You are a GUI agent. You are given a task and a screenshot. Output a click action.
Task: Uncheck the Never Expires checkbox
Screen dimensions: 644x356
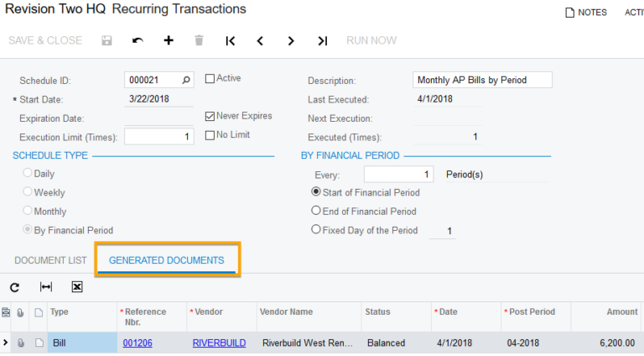(x=210, y=117)
